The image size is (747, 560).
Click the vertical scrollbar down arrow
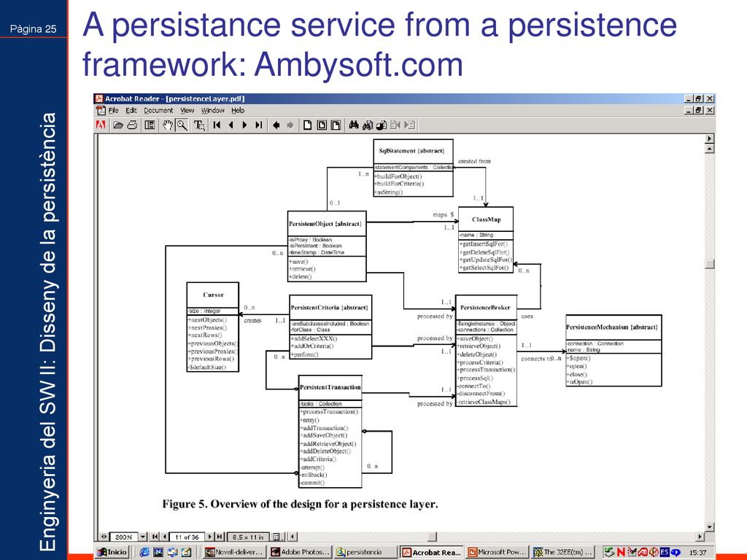(x=710, y=526)
